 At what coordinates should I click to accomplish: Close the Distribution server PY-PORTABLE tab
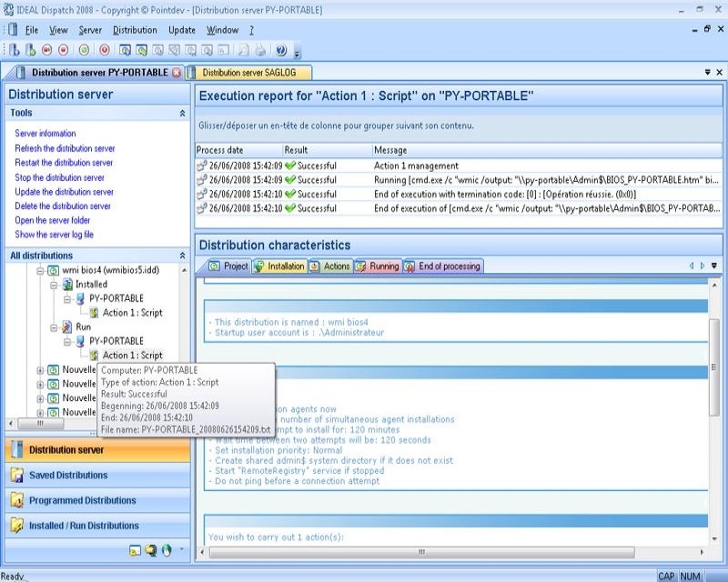coord(177,73)
